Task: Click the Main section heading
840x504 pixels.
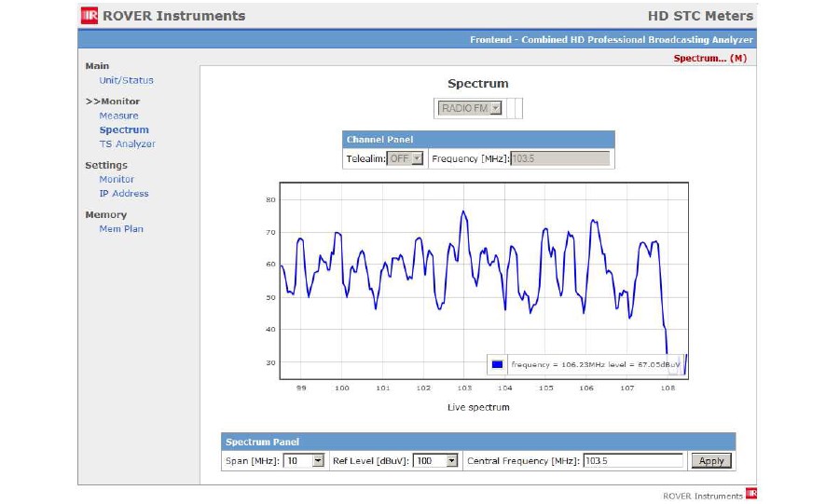Action: [x=97, y=66]
